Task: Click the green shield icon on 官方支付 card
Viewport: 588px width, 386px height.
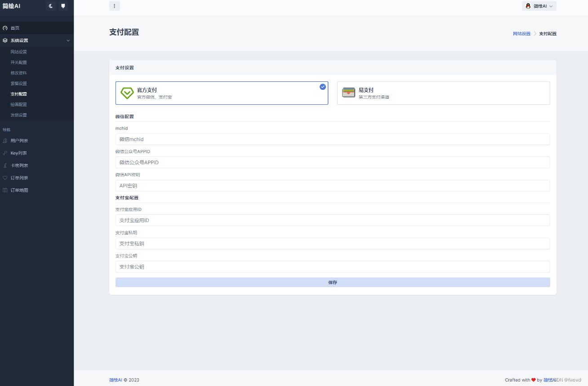Action: (126, 93)
